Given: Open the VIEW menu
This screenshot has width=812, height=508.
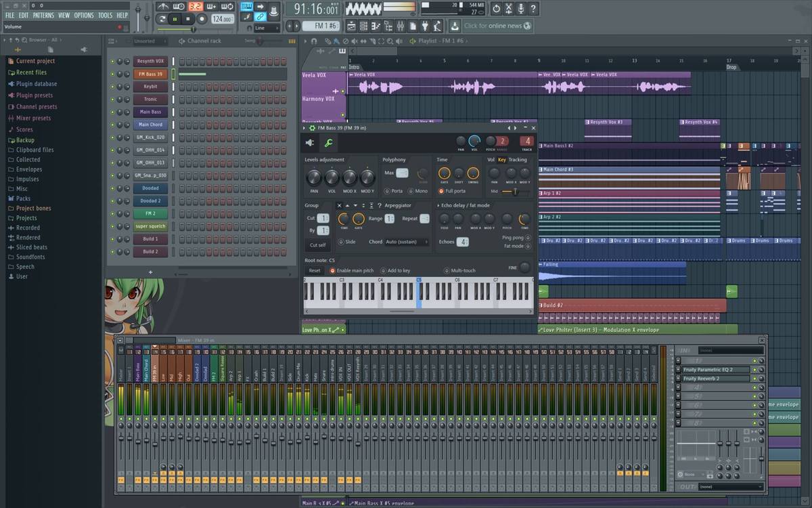Looking at the screenshot, I should tap(64, 15).
